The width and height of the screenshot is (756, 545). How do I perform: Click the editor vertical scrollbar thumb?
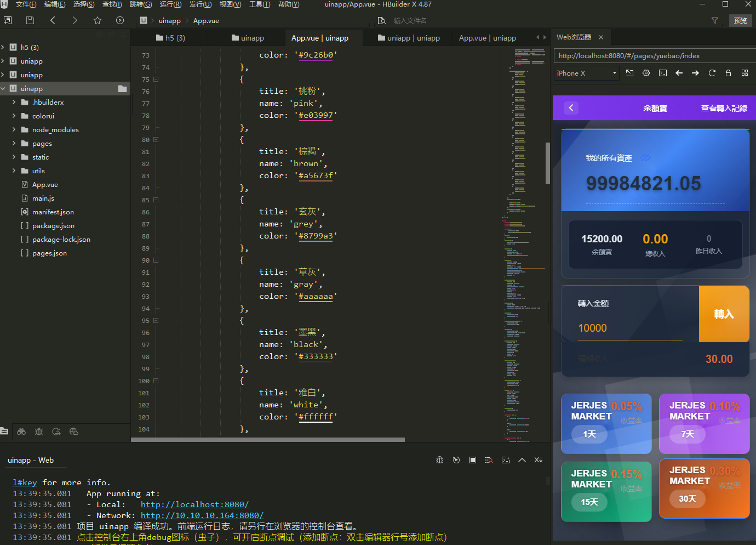548,163
